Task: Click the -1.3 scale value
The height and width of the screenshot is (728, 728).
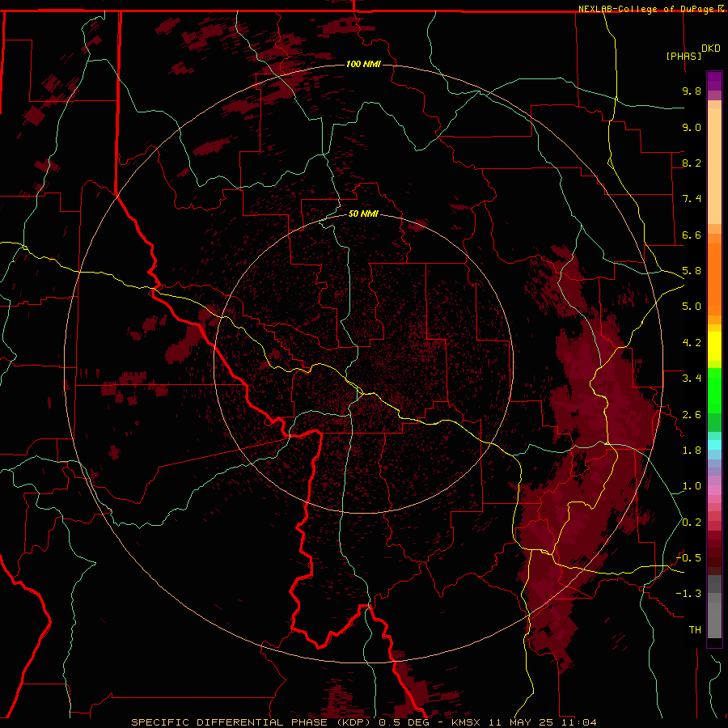Action: (688, 594)
